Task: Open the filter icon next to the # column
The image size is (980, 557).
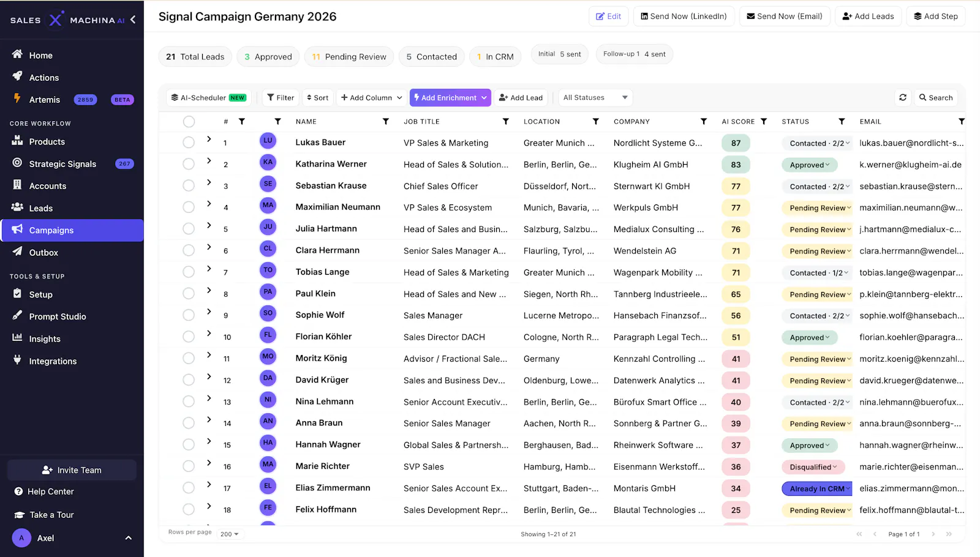Action: pos(242,122)
